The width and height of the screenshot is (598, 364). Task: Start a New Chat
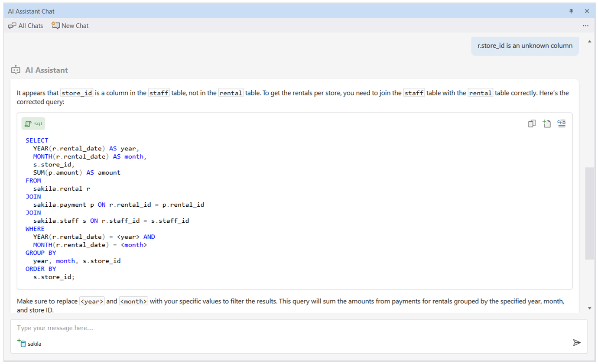(70, 26)
